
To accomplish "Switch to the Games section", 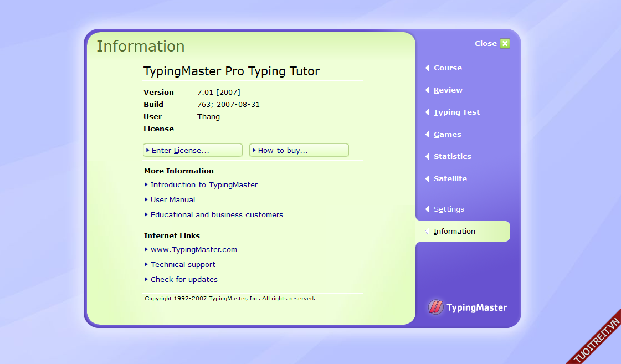I will [447, 135].
